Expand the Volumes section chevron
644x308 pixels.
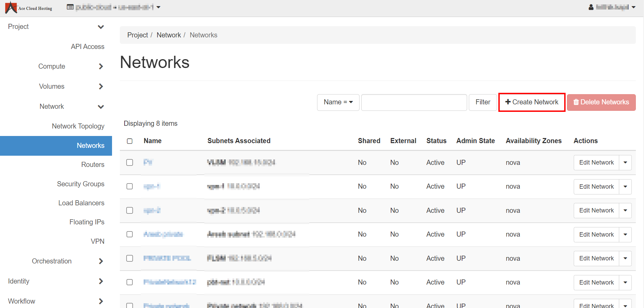101,87
